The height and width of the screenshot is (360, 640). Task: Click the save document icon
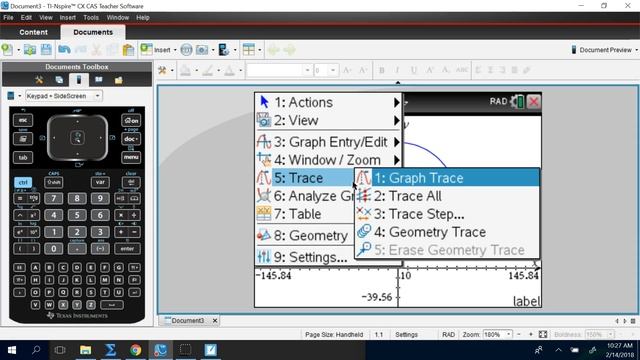click(46, 50)
